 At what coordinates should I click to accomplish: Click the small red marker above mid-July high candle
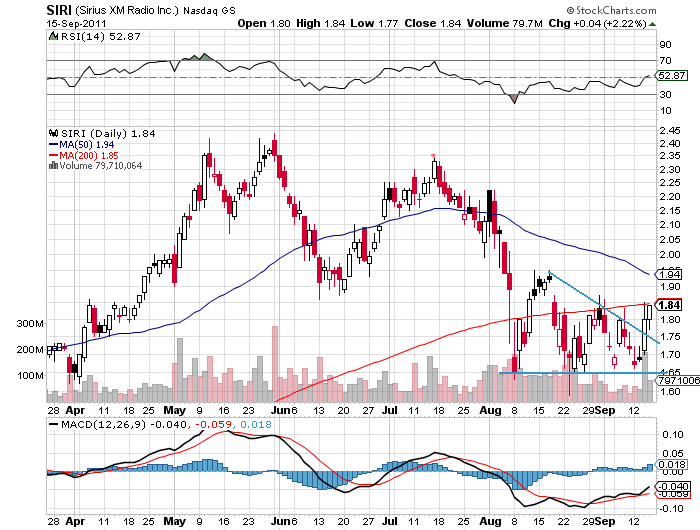433,156
